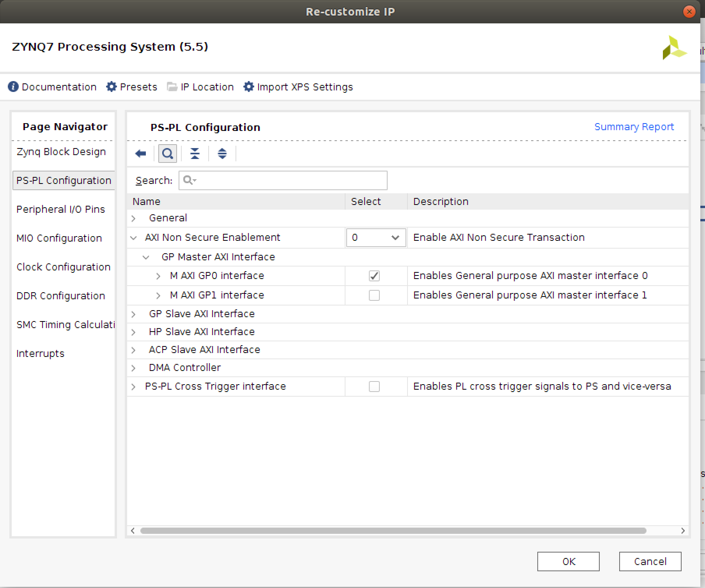This screenshot has width=705, height=588.
Task: Expand the HP Slave AXI Interface row
Action: [134, 332]
